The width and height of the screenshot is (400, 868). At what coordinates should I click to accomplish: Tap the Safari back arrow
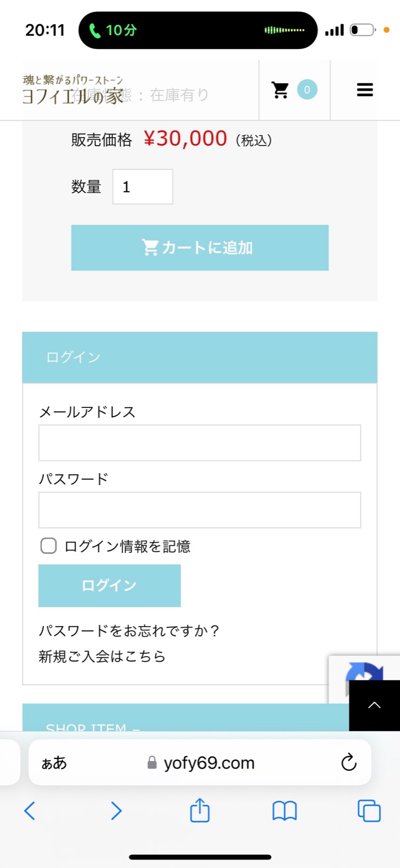click(x=30, y=811)
